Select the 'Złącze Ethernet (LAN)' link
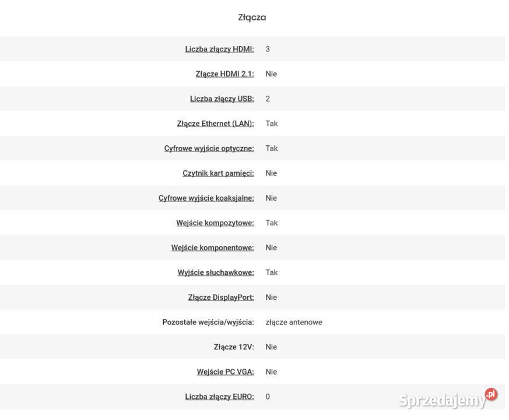509x420 pixels. click(x=216, y=124)
